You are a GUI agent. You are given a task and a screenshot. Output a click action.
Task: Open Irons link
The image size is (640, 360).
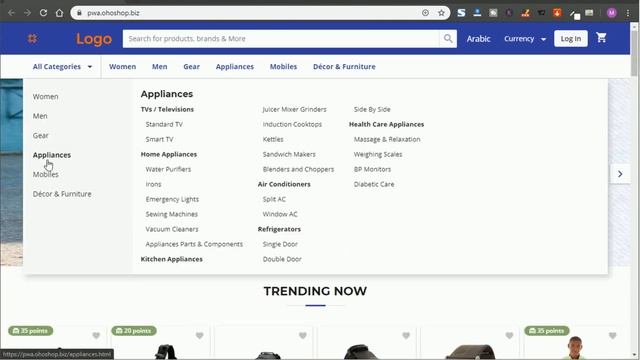coord(153,184)
